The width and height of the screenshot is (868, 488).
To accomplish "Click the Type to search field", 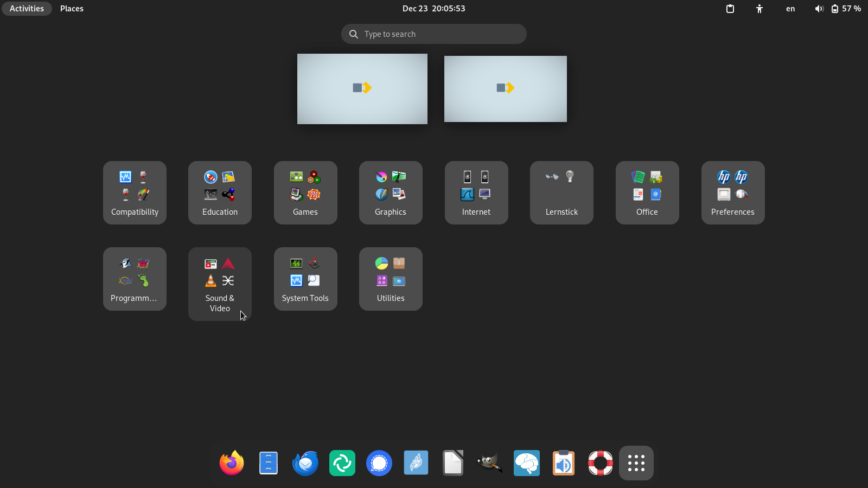I will pyautogui.click(x=434, y=34).
